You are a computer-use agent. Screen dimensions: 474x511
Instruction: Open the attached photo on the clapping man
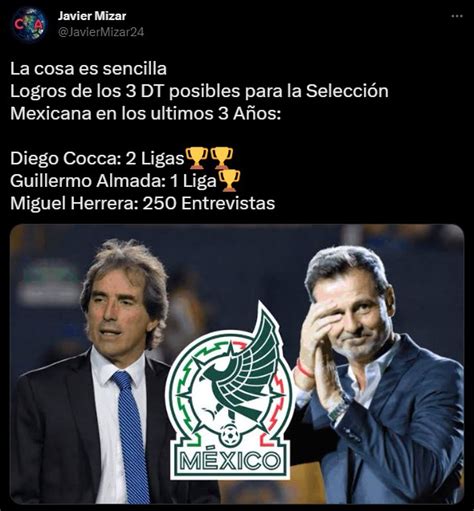[378, 377]
